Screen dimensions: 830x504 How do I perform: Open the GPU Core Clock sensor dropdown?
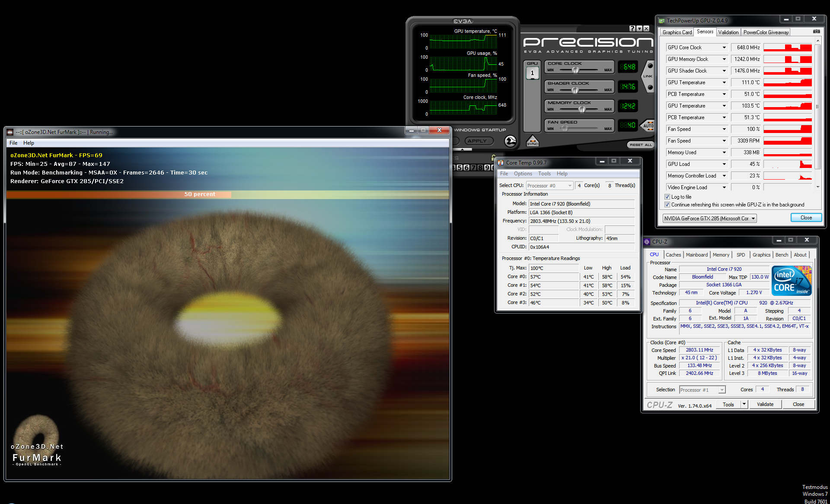724,48
